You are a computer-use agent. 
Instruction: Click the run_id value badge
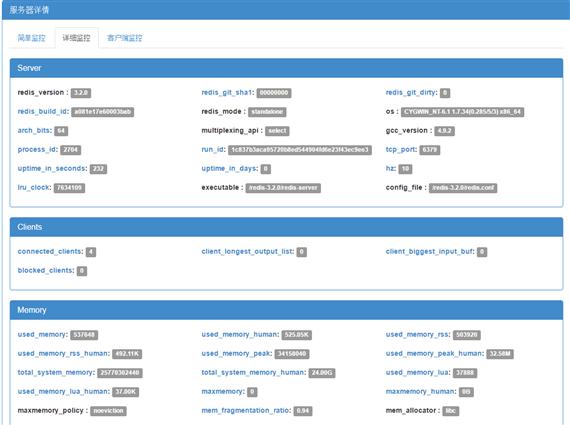pos(300,150)
